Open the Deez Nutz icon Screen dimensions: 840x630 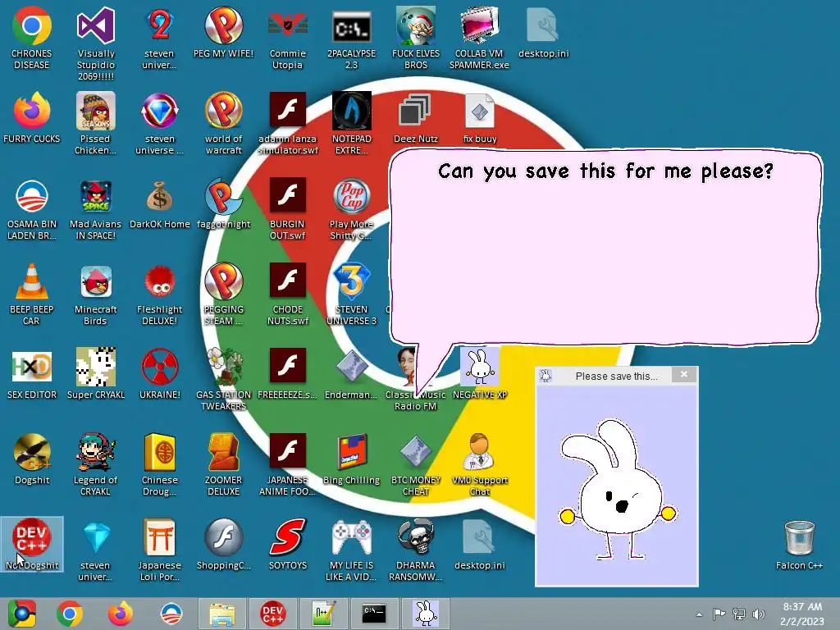point(415,111)
